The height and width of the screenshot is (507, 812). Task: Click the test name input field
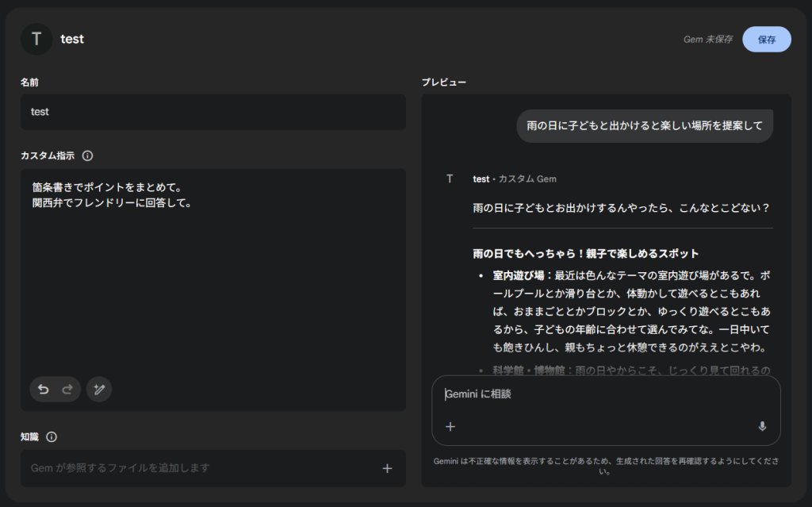click(x=213, y=112)
